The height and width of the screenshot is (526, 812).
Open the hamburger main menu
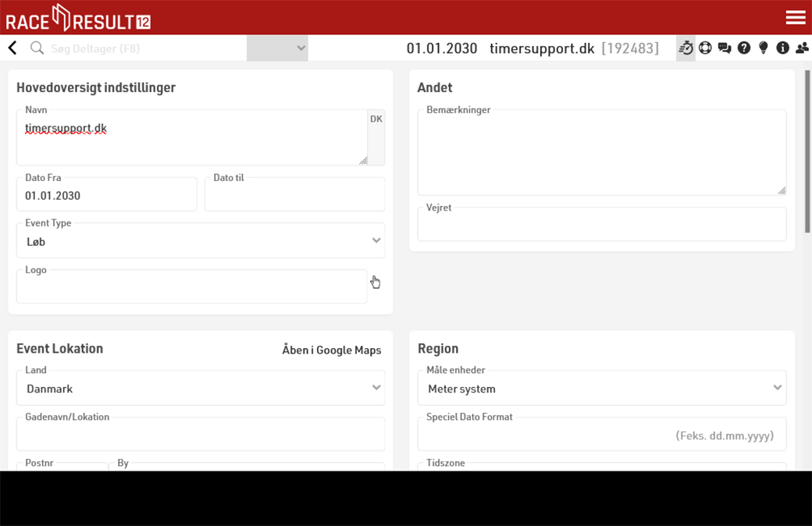796,17
